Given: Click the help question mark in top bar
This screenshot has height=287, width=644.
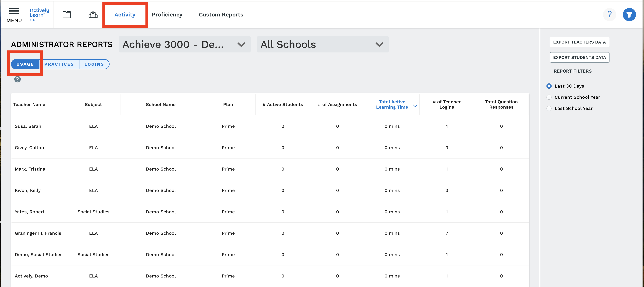Looking at the screenshot, I should (x=609, y=14).
